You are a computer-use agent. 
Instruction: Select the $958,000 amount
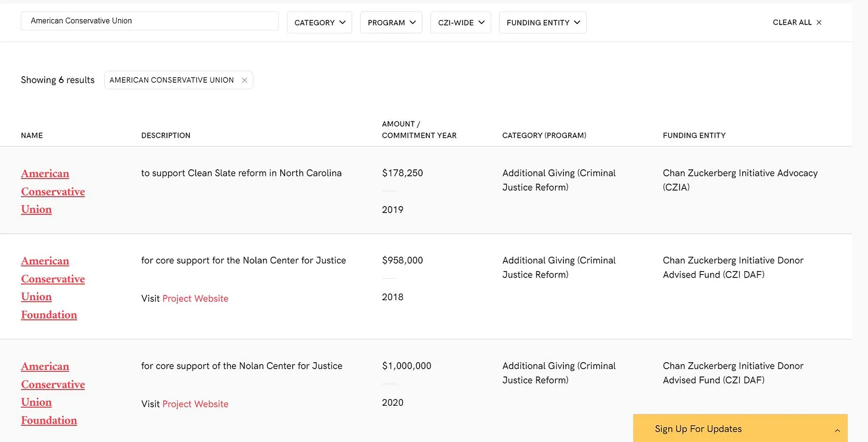pyautogui.click(x=402, y=260)
